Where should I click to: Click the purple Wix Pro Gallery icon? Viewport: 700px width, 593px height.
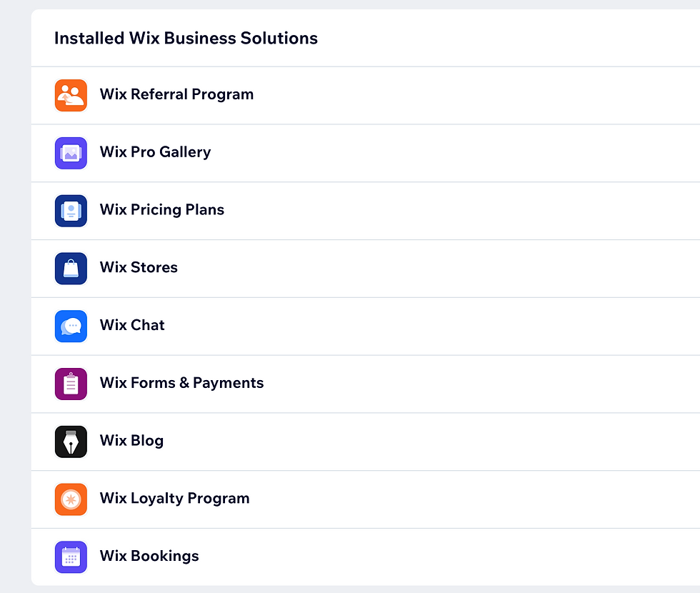[71, 153]
